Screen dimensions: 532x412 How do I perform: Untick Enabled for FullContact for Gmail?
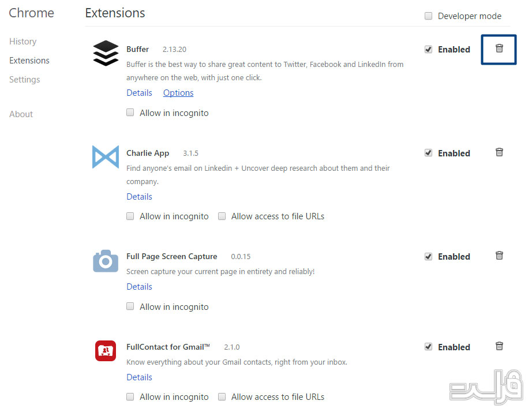click(x=429, y=347)
